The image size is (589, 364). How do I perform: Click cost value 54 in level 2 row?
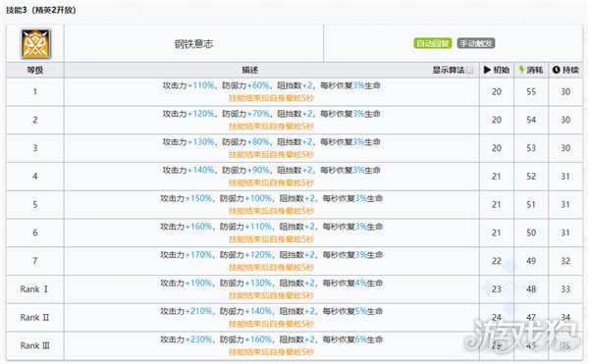(x=531, y=120)
